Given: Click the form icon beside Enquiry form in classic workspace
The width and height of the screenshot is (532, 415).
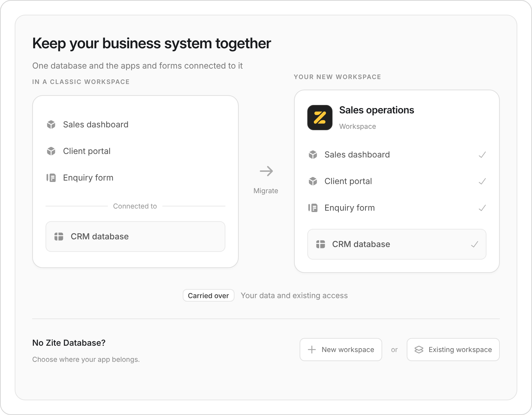Looking at the screenshot, I should tap(51, 178).
